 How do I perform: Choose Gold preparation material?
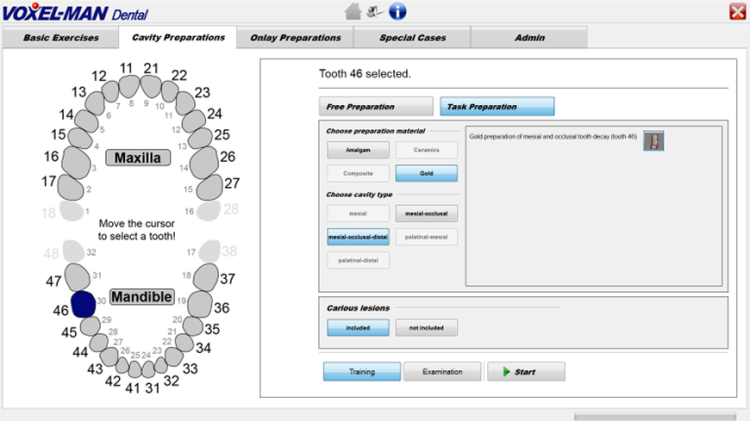click(426, 173)
